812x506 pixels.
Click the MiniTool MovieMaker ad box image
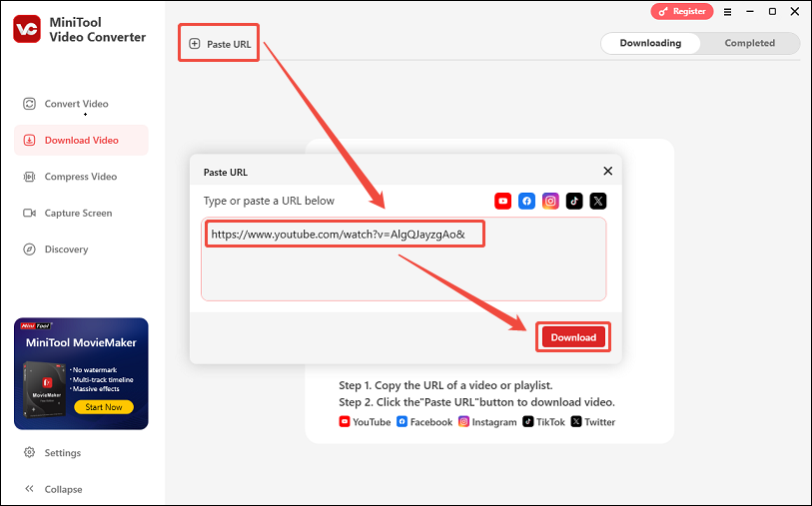[45, 389]
